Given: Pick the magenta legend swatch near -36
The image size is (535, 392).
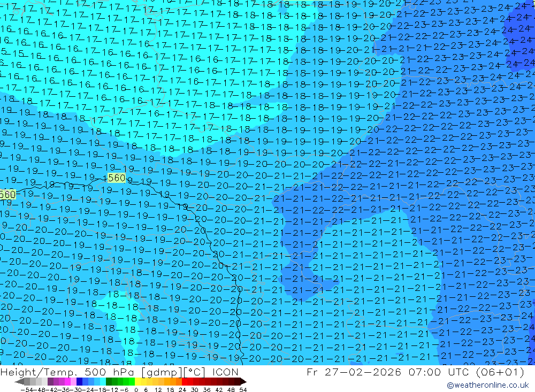Looking at the screenshot, I should coord(67,382).
